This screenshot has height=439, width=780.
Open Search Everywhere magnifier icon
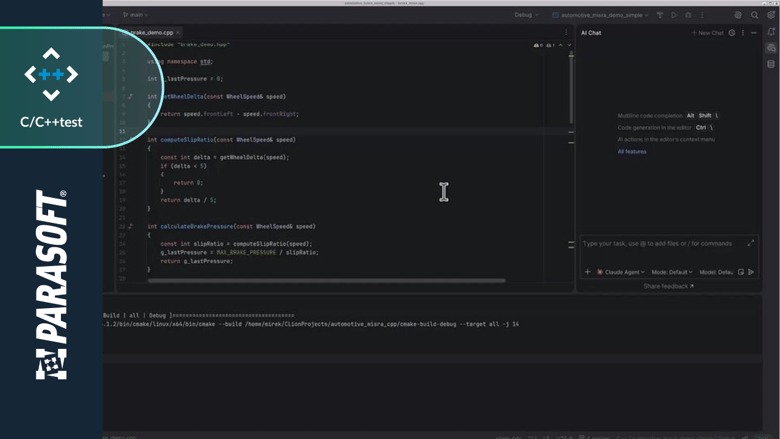755,15
